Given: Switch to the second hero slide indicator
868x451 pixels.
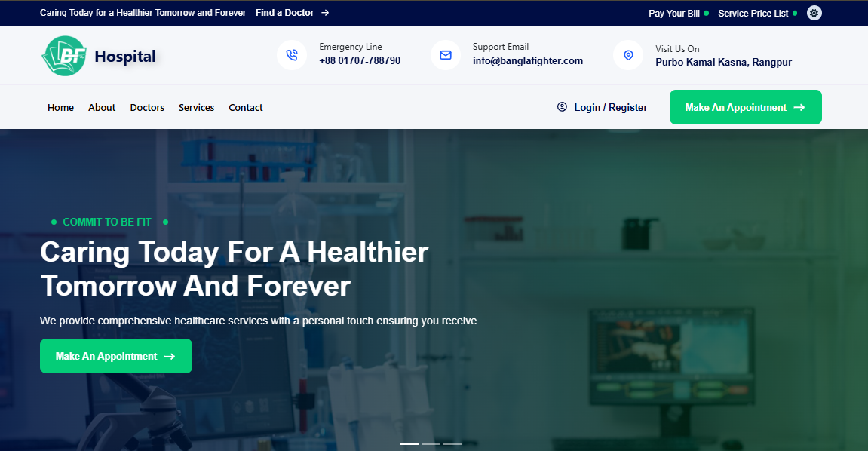Looking at the screenshot, I should (x=431, y=443).
